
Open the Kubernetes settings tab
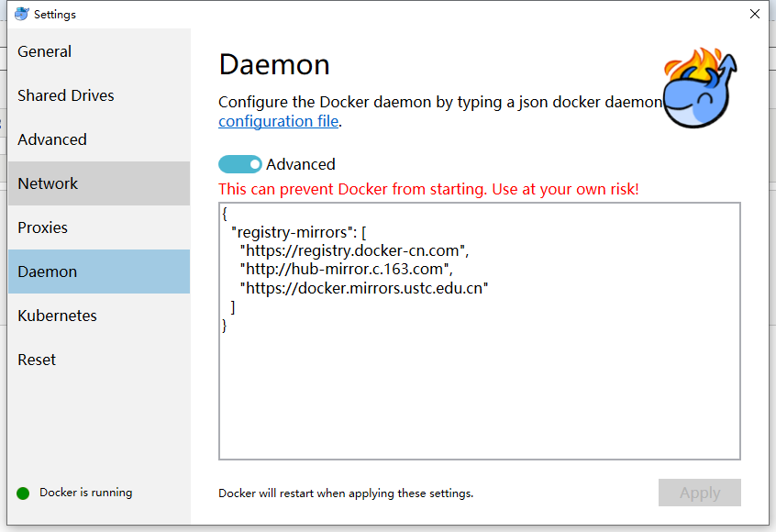pyautogui.click(x=58, y=316)
